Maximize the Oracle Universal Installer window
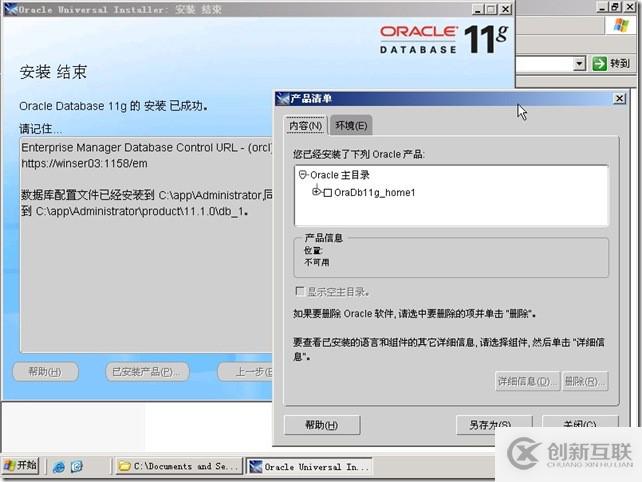The height and width of the screenshot is (482, 642). (492, 9)
